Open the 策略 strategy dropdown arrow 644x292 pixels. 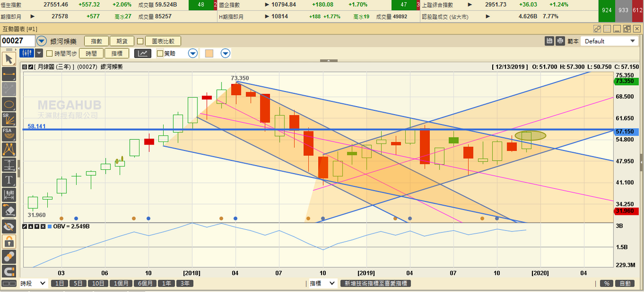[x=193, y=53]
